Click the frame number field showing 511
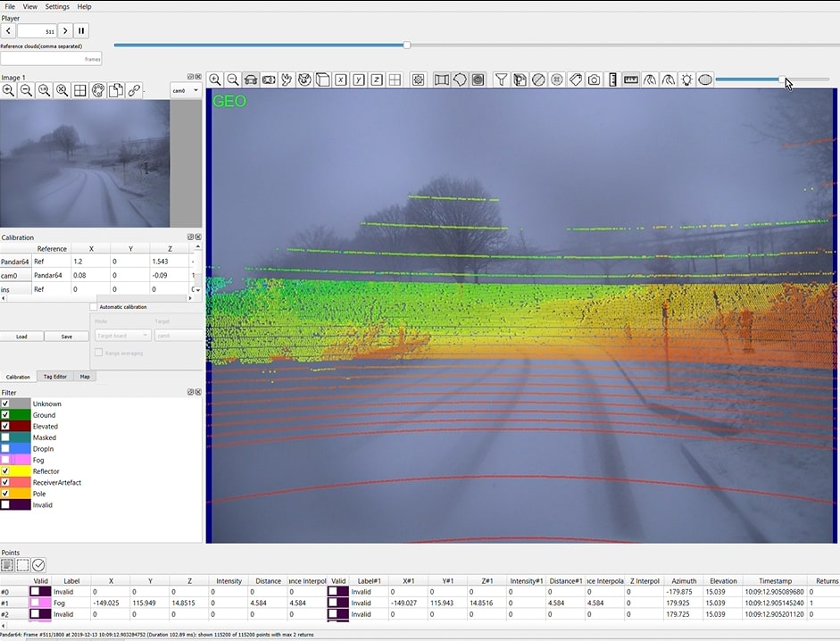The width and height of the screenshot is (840, 641). [37, 31]
